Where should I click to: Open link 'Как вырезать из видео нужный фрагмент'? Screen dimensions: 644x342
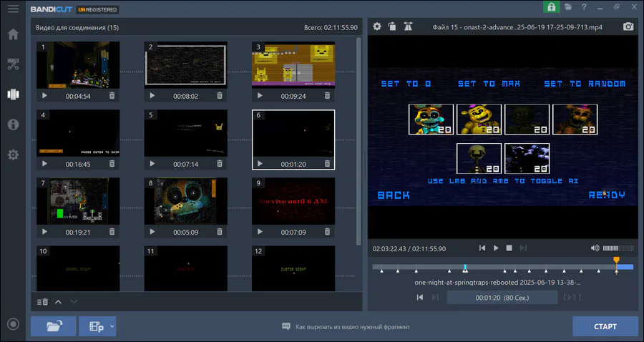tap(352, 327)
